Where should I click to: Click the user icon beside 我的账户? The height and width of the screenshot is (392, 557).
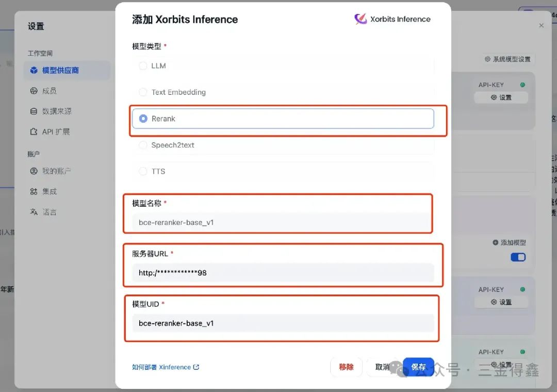coord(34,171)
